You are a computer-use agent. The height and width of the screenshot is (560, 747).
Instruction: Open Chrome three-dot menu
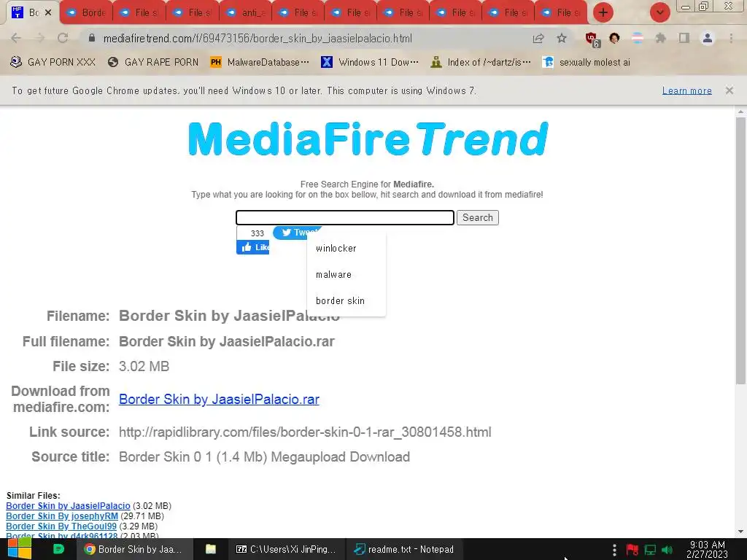[731, 38]
